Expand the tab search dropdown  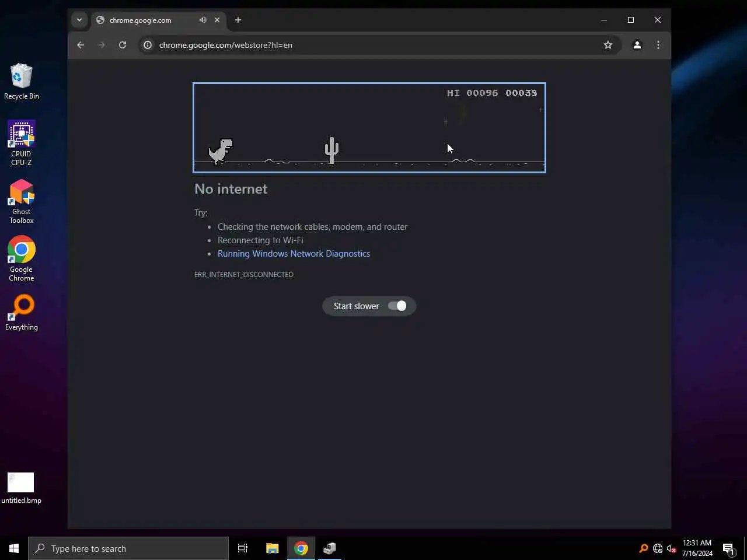79,20
